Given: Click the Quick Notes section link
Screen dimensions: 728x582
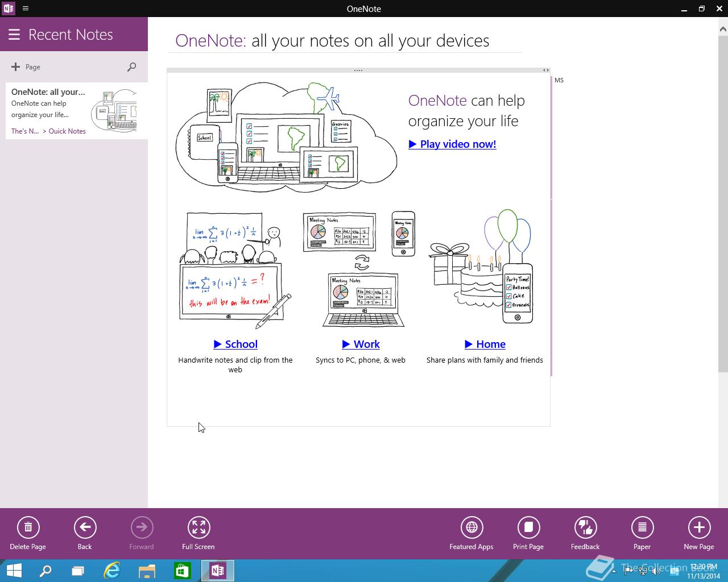Looking at the screenshot, I should pos(67,131).
